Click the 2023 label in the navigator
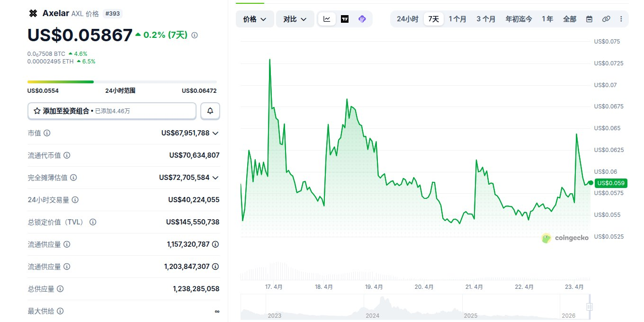This screenshot has width=644, height=322. click(275, 315)
